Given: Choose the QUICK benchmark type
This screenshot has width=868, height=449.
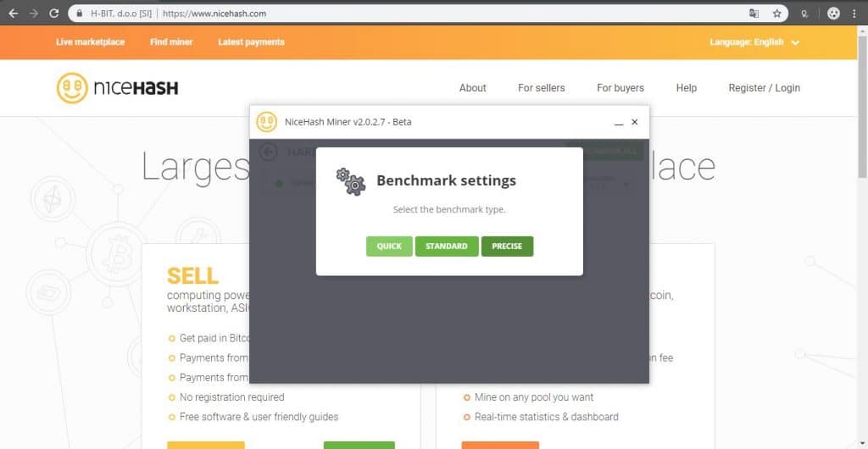Looking at the screenshot, I should click(x=389, y=246).
